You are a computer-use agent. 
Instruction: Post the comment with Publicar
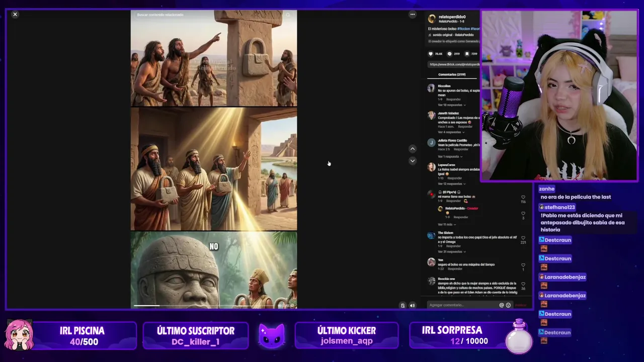[520, 305]
